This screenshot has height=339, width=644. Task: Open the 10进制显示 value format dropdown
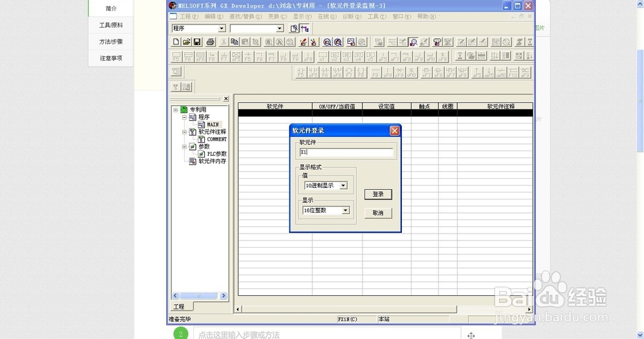pyautogui.click(x=343, y=185)
